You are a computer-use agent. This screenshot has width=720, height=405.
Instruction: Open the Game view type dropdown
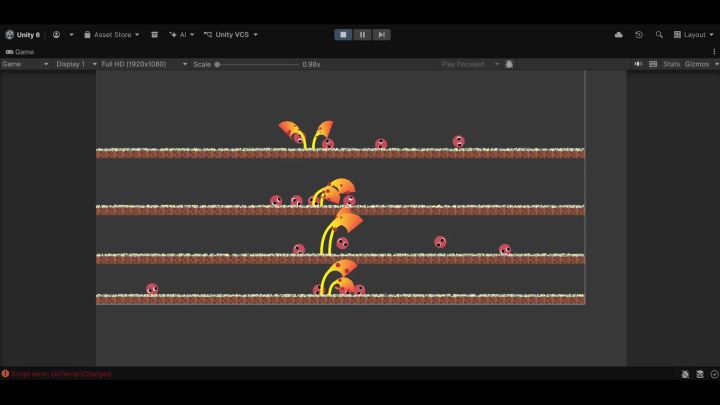(x=25, y=64)
